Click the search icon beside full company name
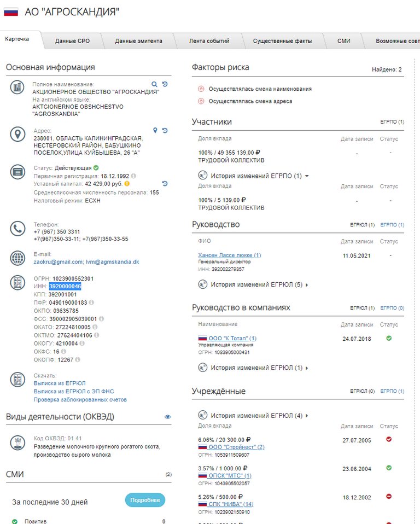420x524 pixels. [x=154, y=84]
